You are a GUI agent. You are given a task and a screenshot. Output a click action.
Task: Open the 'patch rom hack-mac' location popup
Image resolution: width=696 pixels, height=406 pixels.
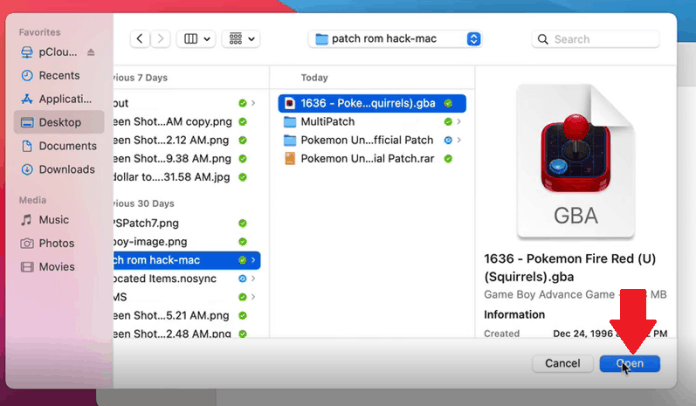[395, 39]
